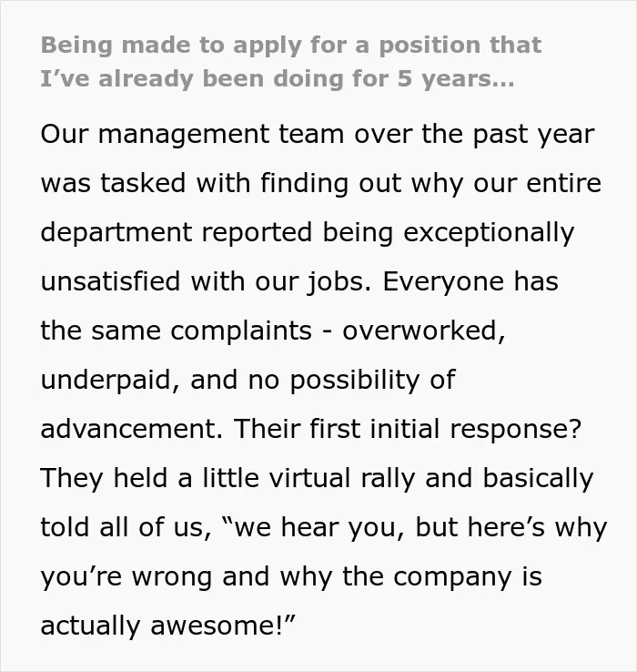The image size is (637, 672).
Task: Click the word "advancement."
Action: coord(132,429)
